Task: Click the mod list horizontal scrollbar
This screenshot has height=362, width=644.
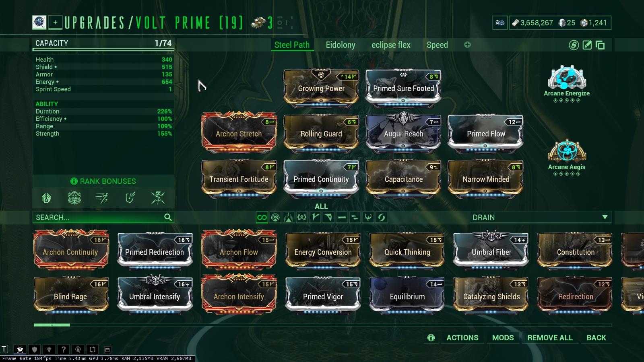Action: (x=322, y=325)
